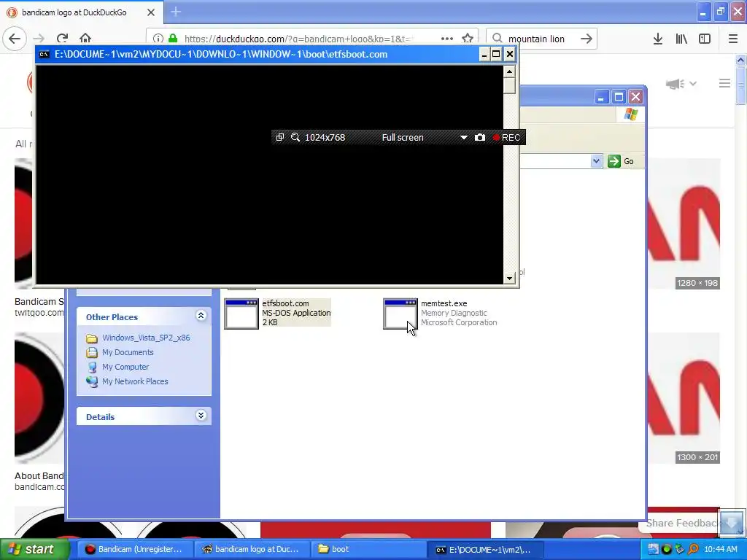Select the etfsboot.com file icon

pyautogui.click(x=241, y=314)
